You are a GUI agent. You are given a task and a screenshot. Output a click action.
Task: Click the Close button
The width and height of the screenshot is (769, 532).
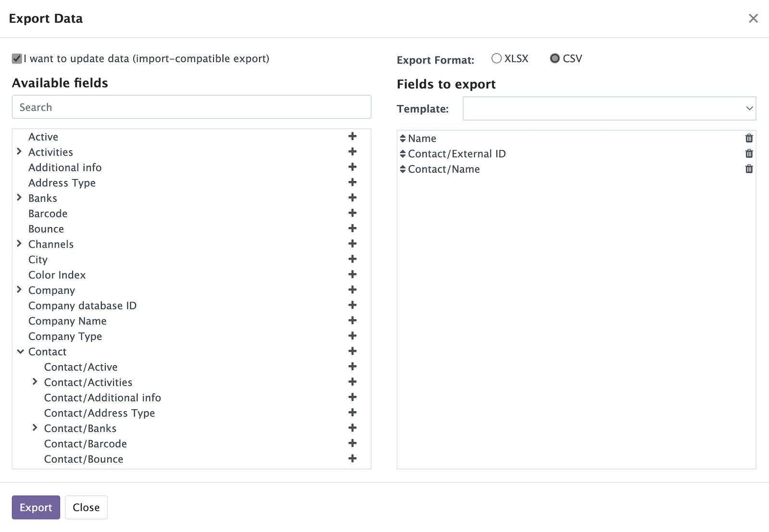86,507
